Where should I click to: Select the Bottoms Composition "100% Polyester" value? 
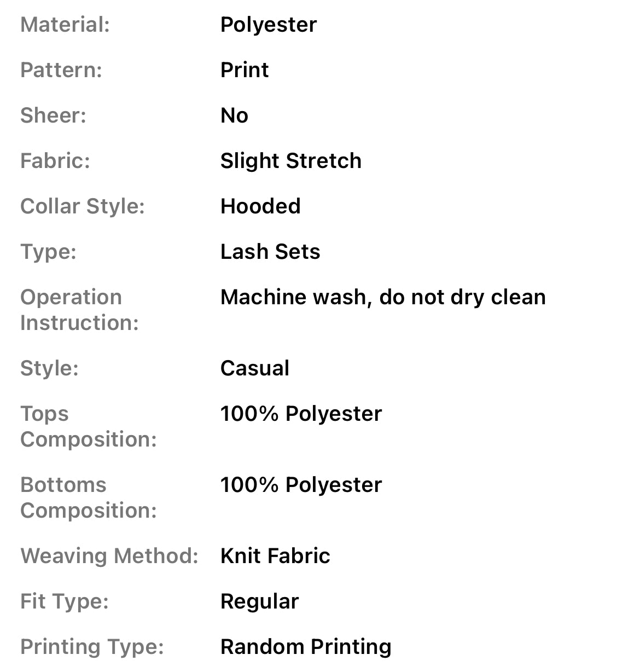(x=301, y=485)
